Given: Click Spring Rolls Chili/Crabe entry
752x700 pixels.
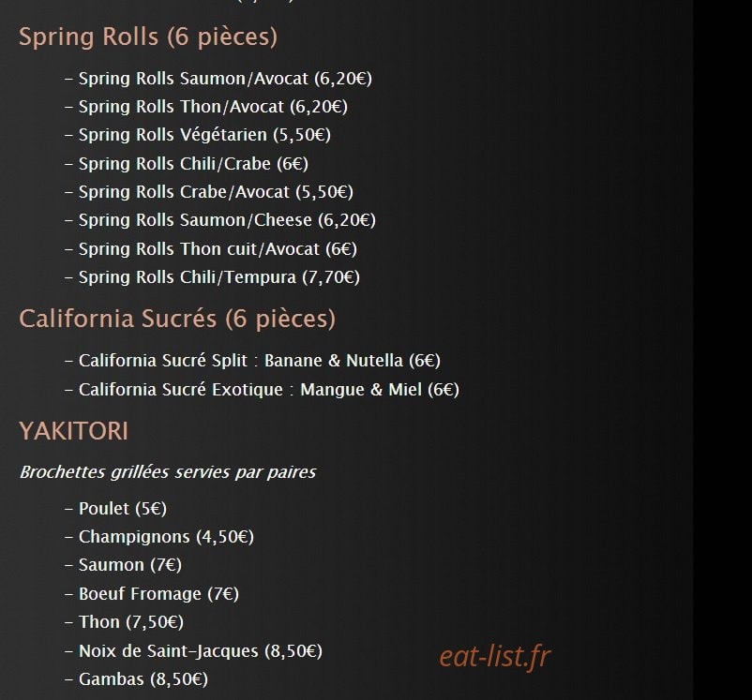Looking at the screenshot, I should [x=187, y=163].
